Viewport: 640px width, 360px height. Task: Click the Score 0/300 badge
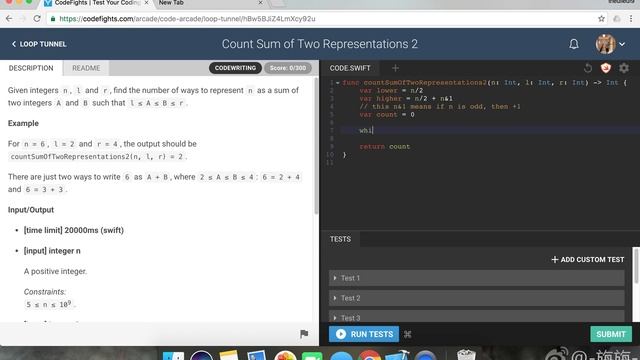point(288,68)
